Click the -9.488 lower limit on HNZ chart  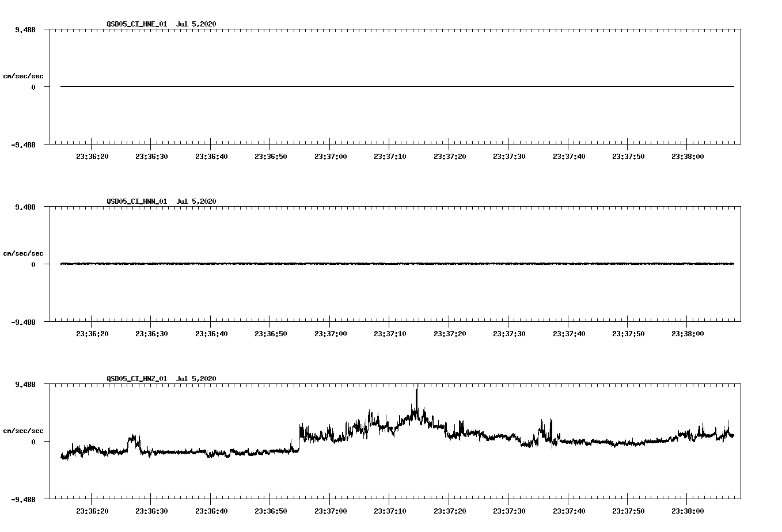(x=23, y=500)
